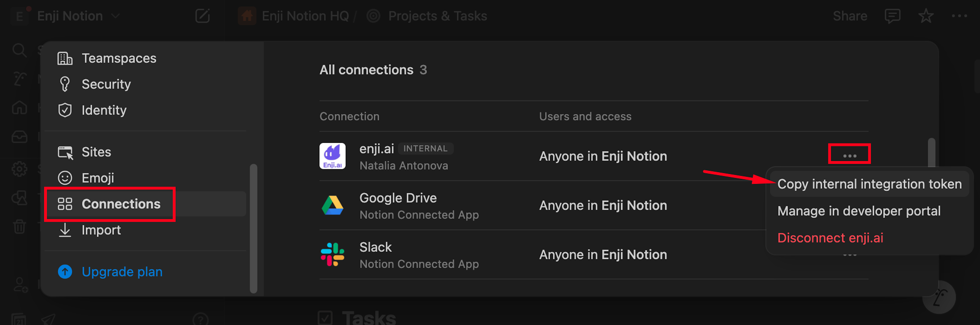Image resolution: width=980 pixels, height=325 pixels.
Task: Click the Google Drive logo
Action: tap(333, 205)
